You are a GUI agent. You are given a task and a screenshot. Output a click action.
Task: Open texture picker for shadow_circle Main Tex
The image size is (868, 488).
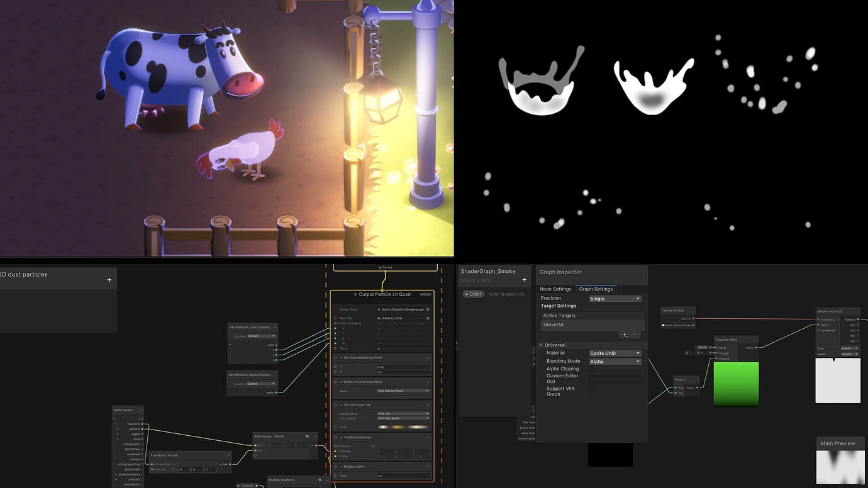[428, 318]
